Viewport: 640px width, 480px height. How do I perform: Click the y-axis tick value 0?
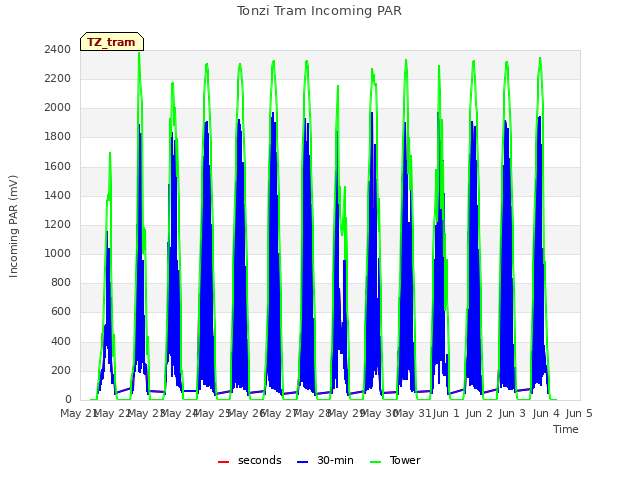[68, 400]
